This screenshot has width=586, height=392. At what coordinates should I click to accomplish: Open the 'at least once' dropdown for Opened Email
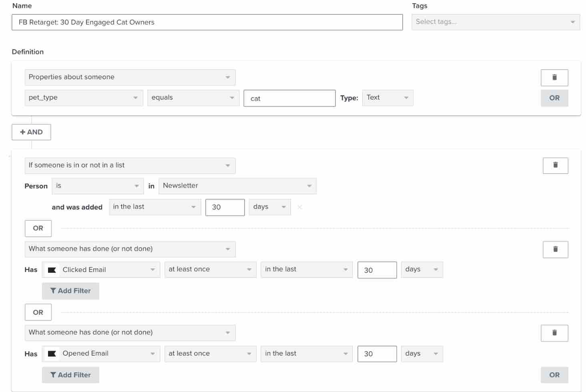pyautogui.click(x=210, y=354)
